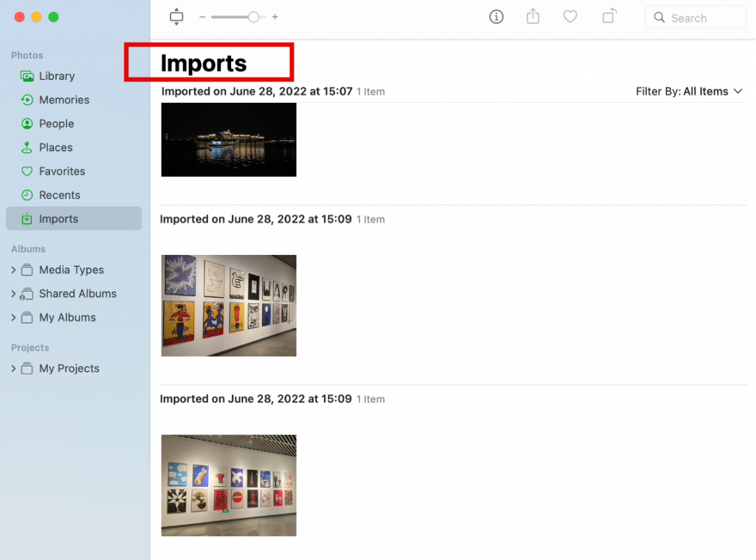Show Recents in the sidebar
The width and height of the screenshot is (756, 560).
[x=59, y=195]
